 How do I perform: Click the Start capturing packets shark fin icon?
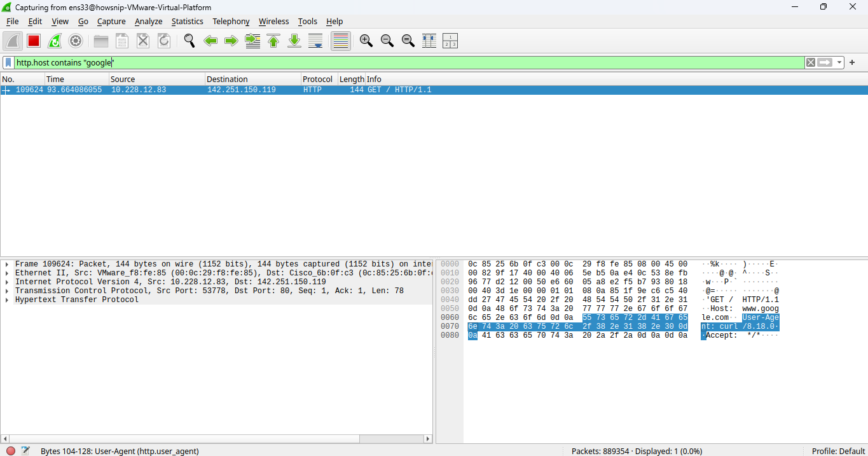click(13, 41)
